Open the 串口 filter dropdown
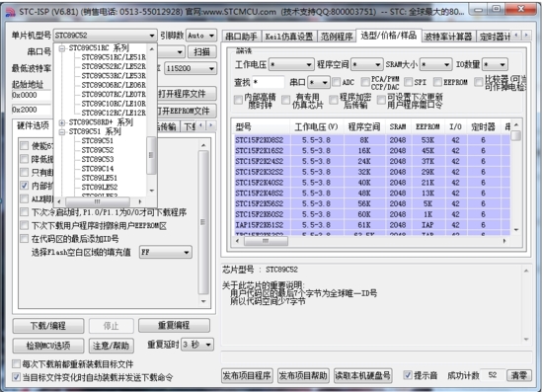 coord(319,82)
